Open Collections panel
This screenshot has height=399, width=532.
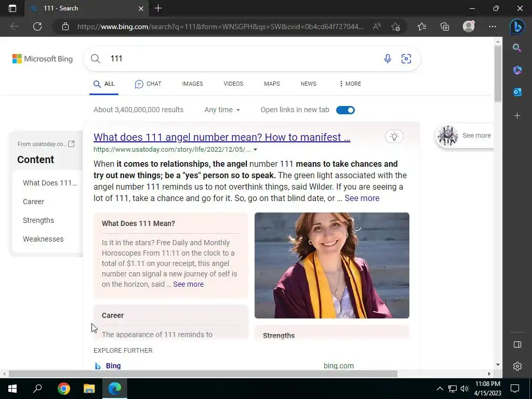pyautogui.click(x=445, y=26)
